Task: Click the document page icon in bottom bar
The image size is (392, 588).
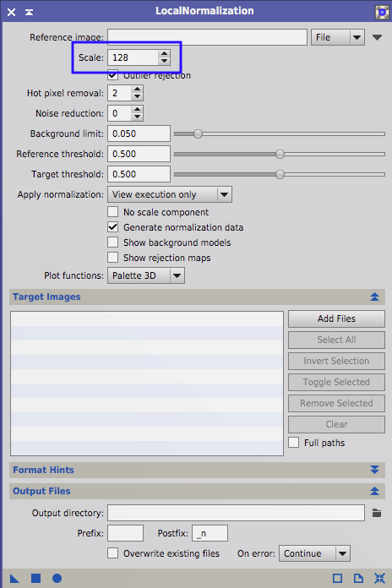Action: (x=358, y=578)
